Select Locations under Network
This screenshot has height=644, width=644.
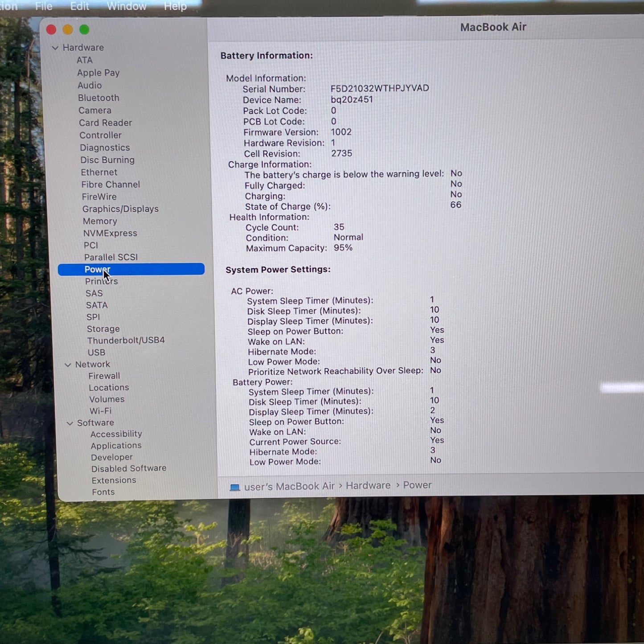tap(109, 388)
